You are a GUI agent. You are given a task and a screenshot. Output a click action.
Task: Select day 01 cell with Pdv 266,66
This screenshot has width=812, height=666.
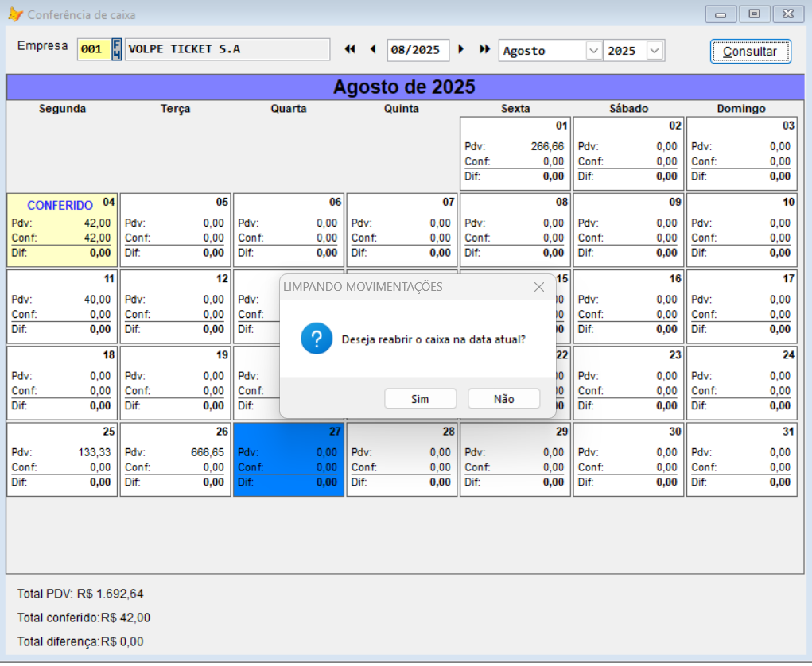tap(515, 153)
